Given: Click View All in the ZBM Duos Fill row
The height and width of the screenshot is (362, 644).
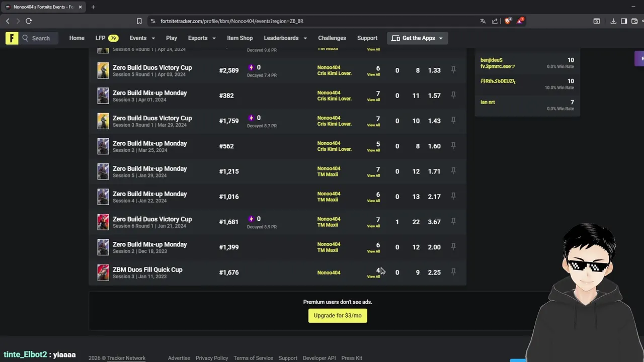Looking at the screenshot, I should [373, 277].
